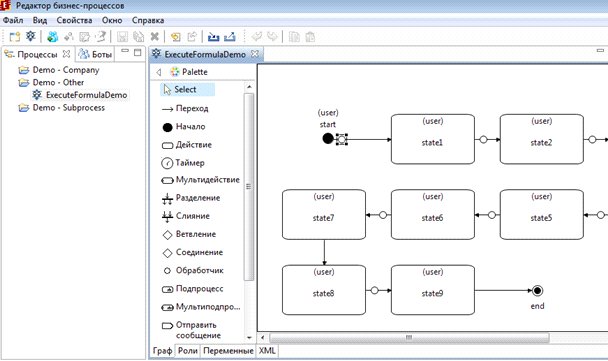Close the ExecuteFormulaDemo editor tab

tap(255, 54)
